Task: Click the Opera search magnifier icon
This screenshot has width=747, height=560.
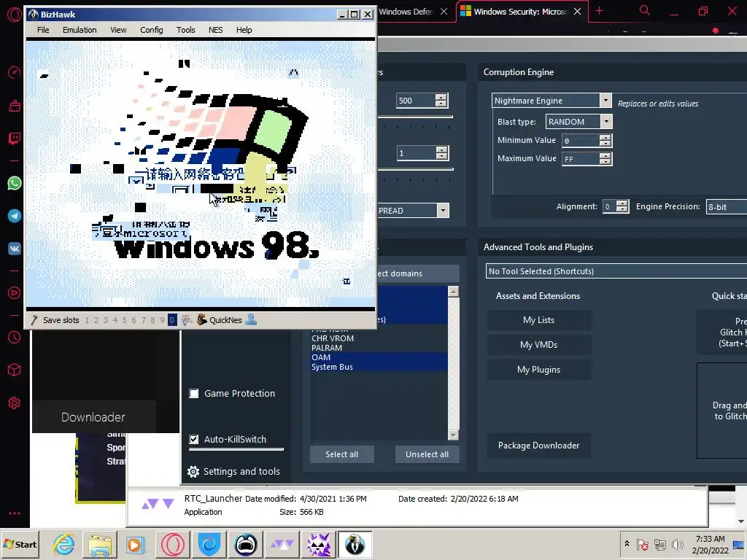Action: pos(645,10)
